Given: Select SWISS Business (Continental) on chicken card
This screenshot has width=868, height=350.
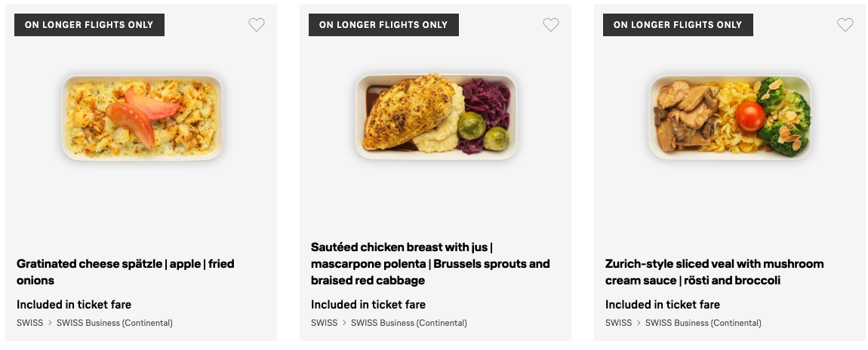Looking at the screenshot, I should tap(409, 323).
